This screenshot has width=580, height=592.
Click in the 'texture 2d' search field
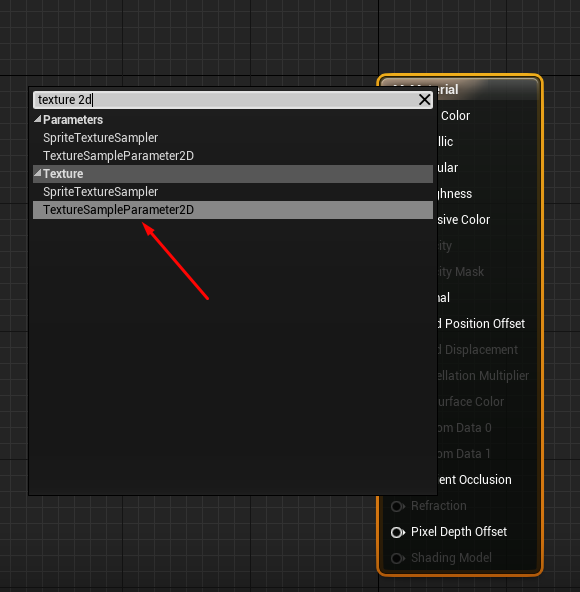coord(226,100)
